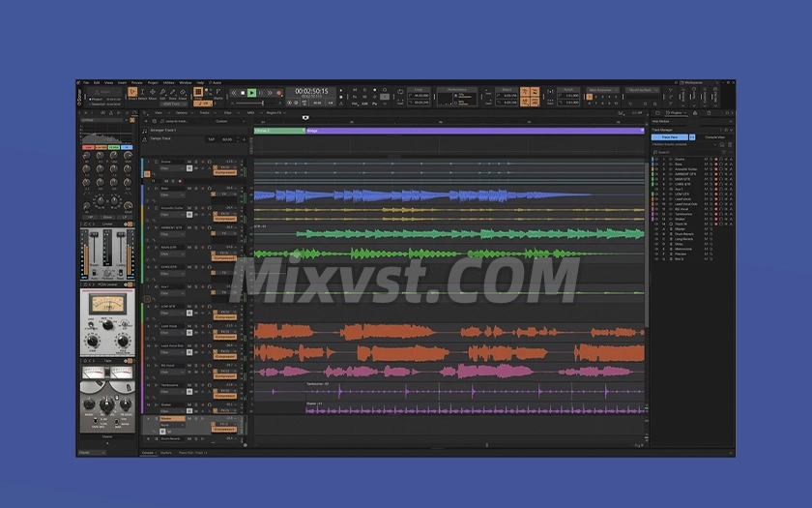Click the Compressor effect on Drums track
Image resolution: width=812 pixels, height=508 pixels.
[x=224, y=172]
